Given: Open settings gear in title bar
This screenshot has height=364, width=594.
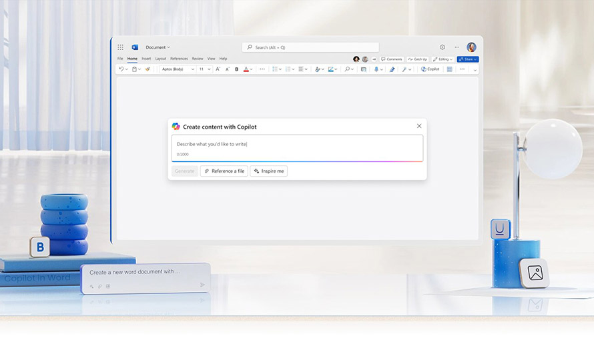Looking at the screenshot, I should (442, 47).
